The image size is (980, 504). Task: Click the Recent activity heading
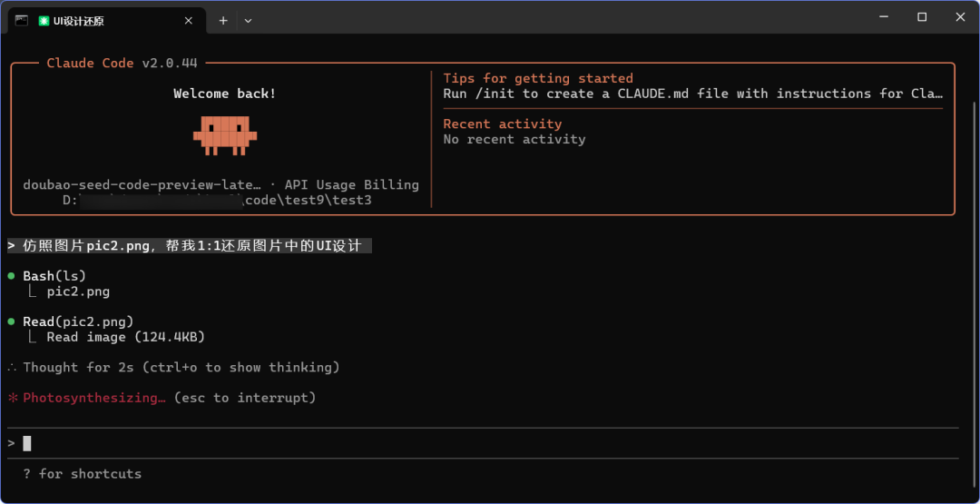click(x=503, y=124)
